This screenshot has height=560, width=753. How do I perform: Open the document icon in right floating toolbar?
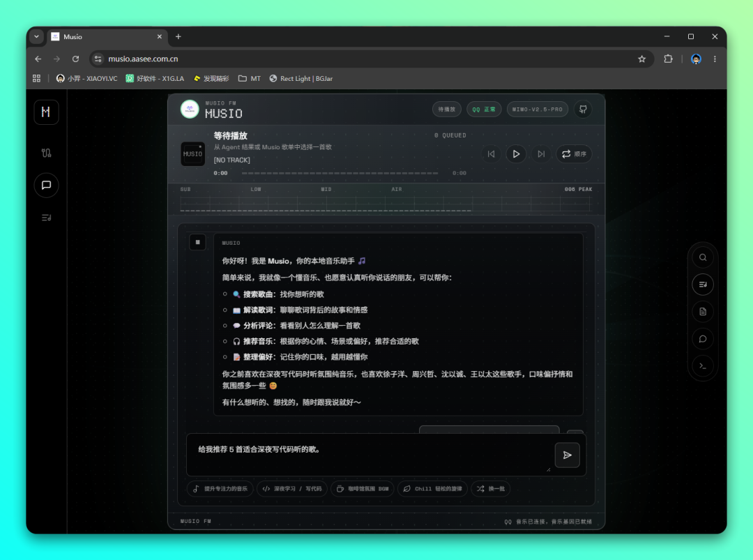(x=703, y=312)
